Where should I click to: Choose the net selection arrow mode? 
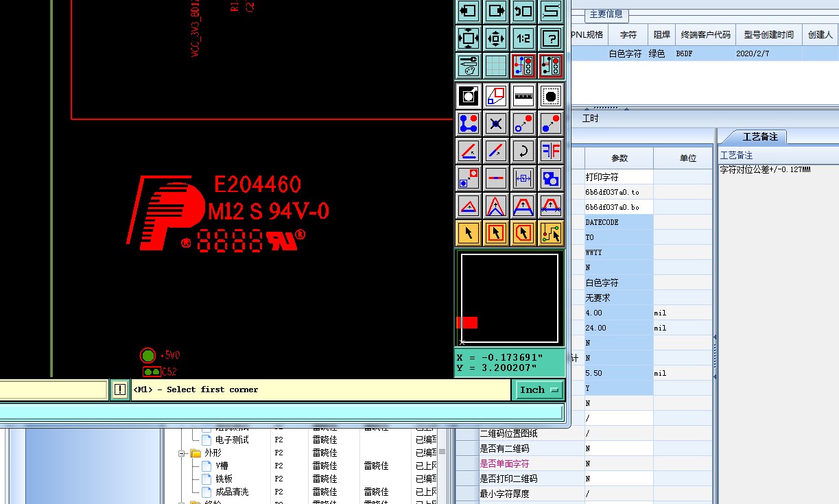click(x=551, y=233)
